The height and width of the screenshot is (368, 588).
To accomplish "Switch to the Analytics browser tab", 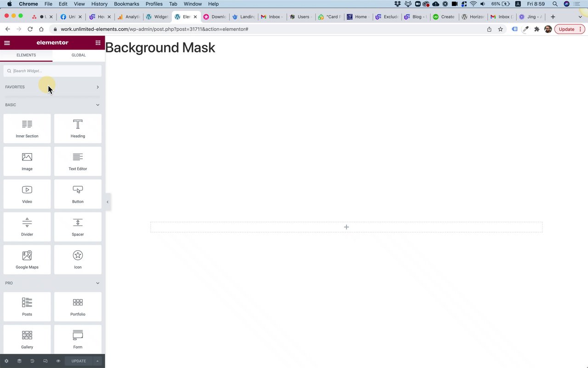I will [x=129, y=17].
